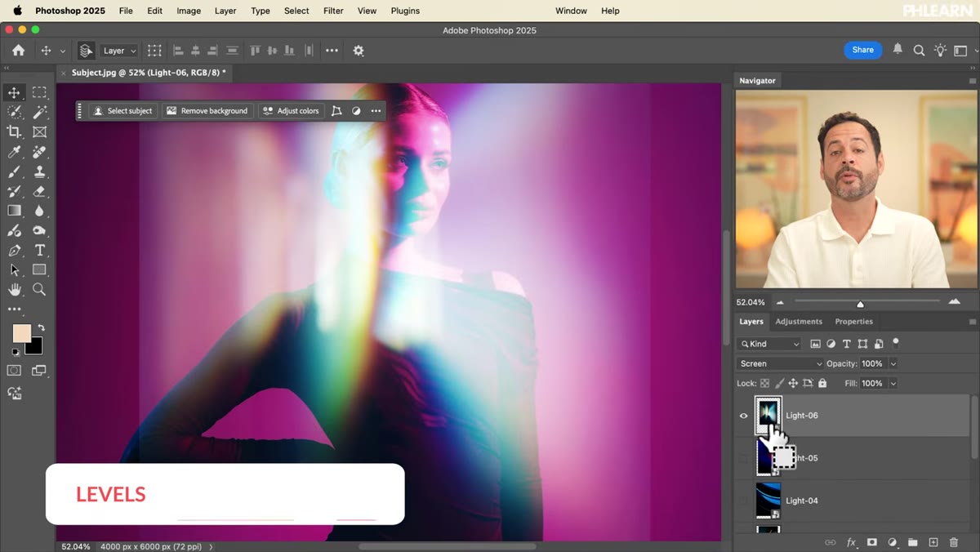Select the Blur tool droplet icon
The width and height of the screenshot is (980, 552).
[x=39, y=211]
